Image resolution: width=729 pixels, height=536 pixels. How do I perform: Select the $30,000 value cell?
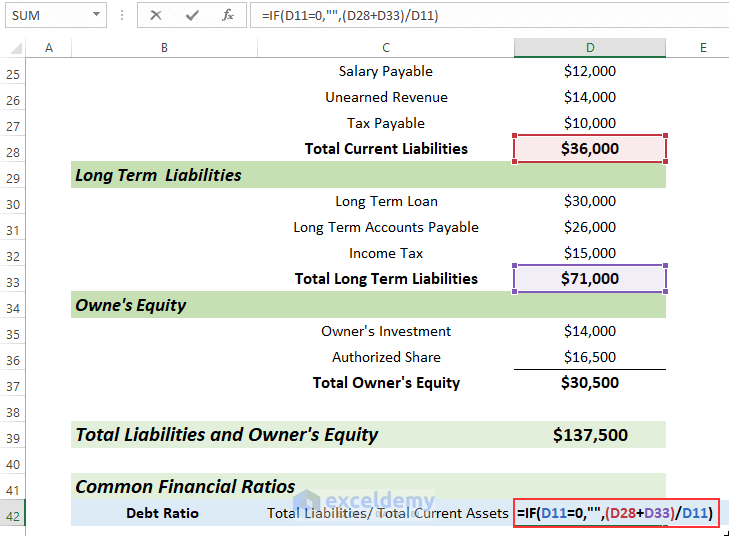click(x=590, y=201)
